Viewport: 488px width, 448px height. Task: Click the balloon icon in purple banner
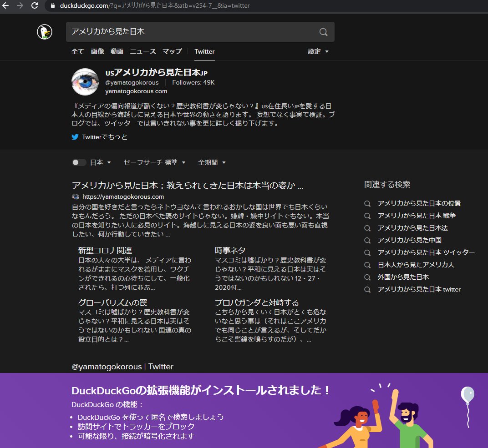tap(468, 407)
